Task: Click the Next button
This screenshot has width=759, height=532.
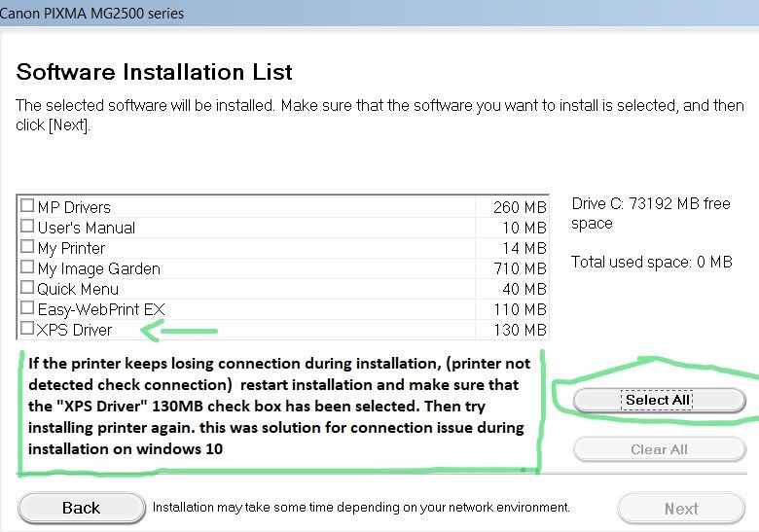Action: pyautogui.click(x=681, y=508)
